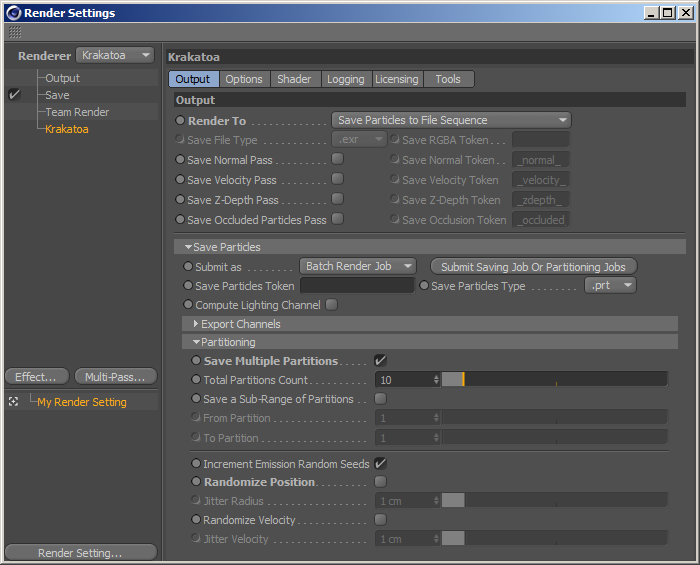Switch to the Options tab

(x=244, y=79)
